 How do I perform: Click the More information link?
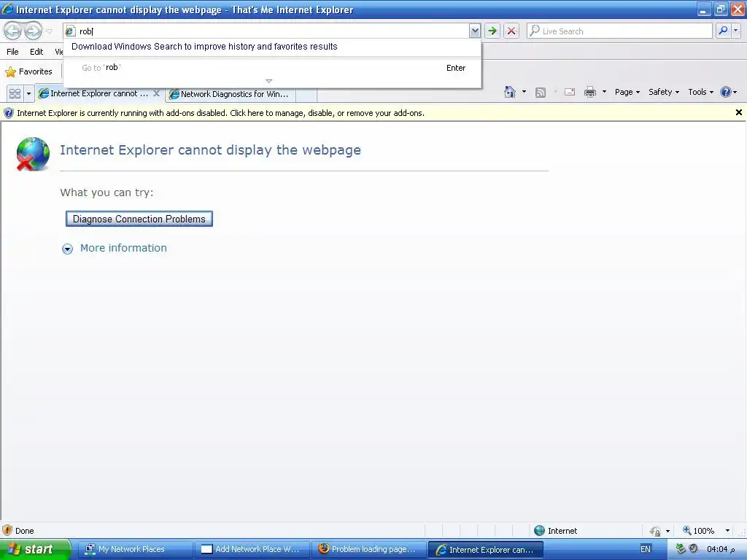click(123, 248)
